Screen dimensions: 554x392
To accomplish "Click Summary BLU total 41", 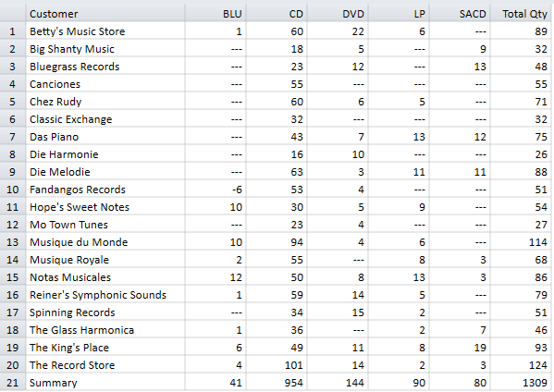I will (x=215, y=383).
